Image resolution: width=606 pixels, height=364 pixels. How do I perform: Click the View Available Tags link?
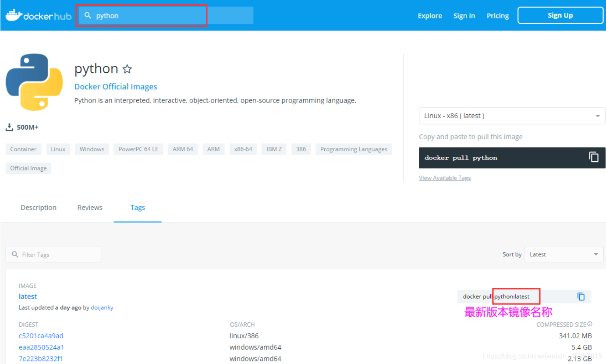445,178
